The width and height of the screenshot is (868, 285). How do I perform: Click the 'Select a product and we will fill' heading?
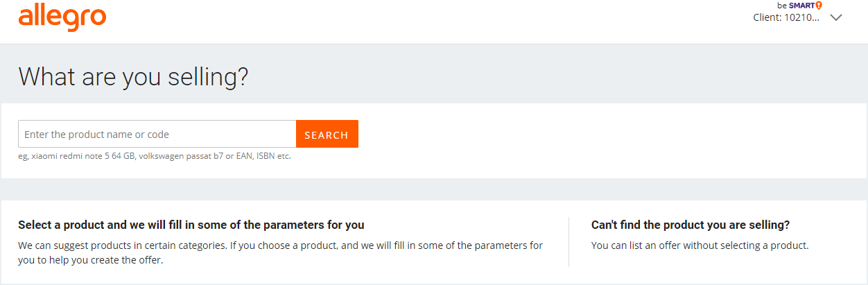pos(191,225)
